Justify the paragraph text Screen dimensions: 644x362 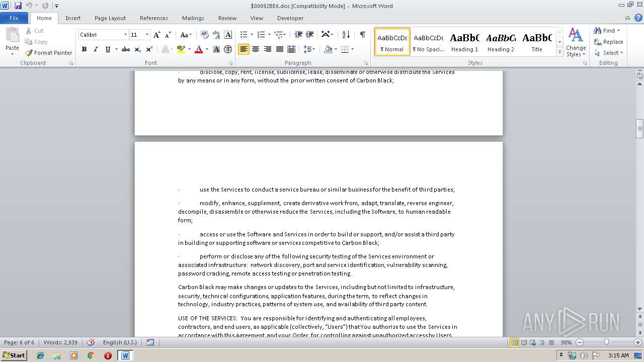279,49
